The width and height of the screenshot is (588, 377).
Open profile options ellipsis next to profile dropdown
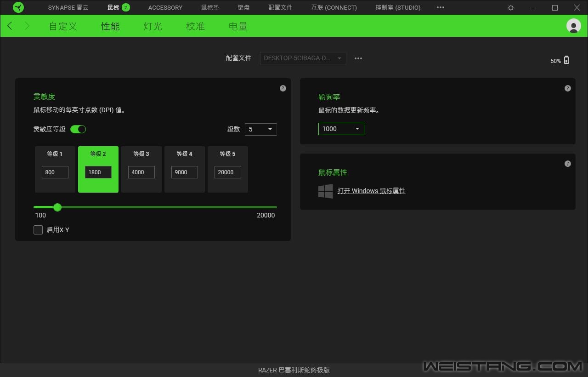click(x=358, y=58)
